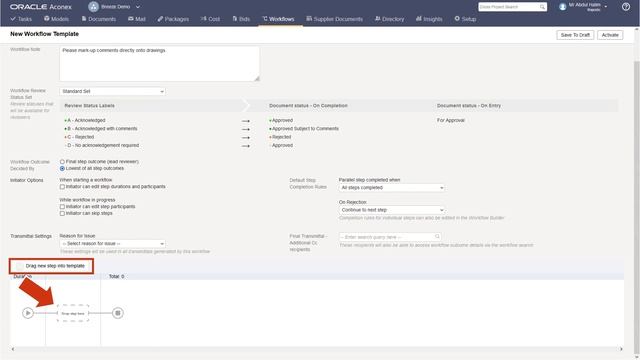Open the Packages menu
640x360 pixels.
[173, 19]
